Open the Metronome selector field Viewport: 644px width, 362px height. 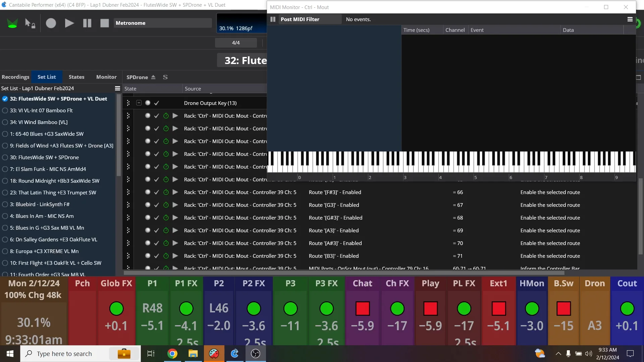click(x=163, y=23)
